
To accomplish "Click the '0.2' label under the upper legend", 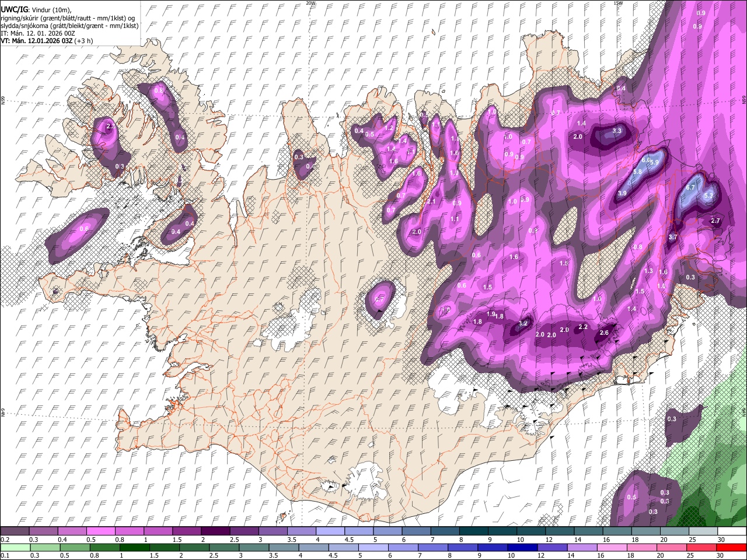I will [x=5, y=540].
